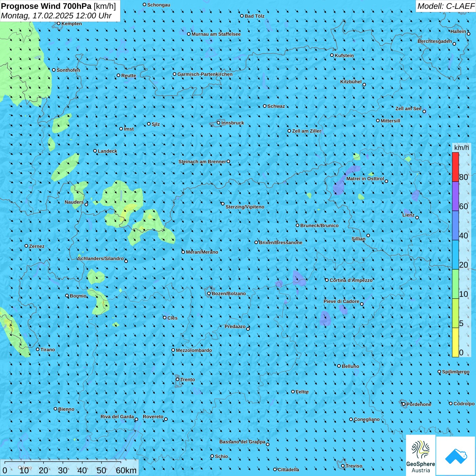
Task: Click the 'Riva del Garda' label
Action: coord(117,417)
